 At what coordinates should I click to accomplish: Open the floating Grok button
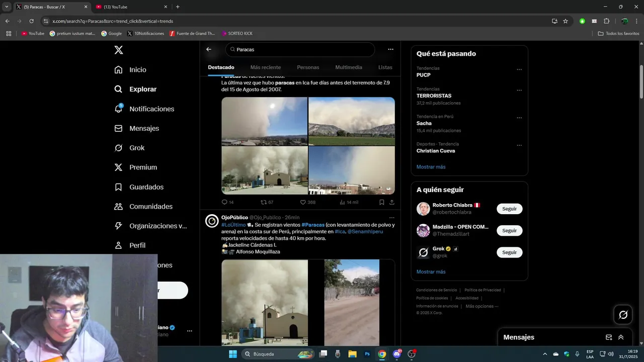click(623, 315)
